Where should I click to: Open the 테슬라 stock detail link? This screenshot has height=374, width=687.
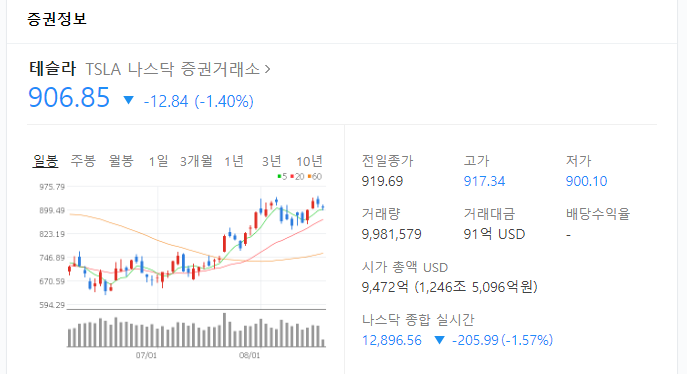click(53, 69)
